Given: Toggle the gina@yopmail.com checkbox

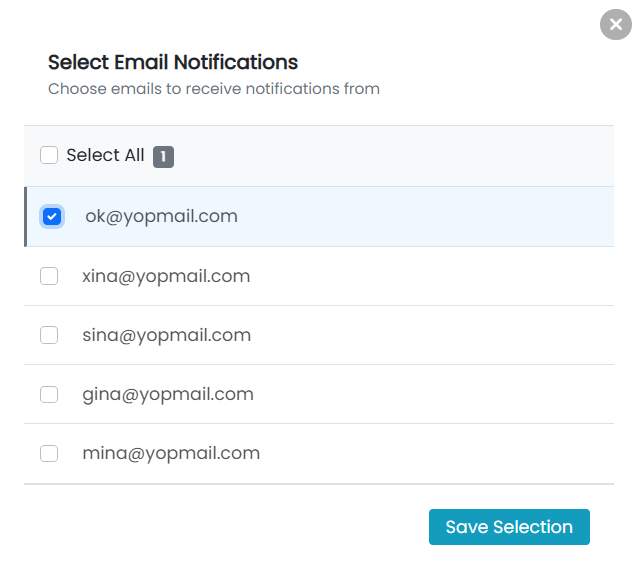Looking at the screenshot, I should point(49,394).
